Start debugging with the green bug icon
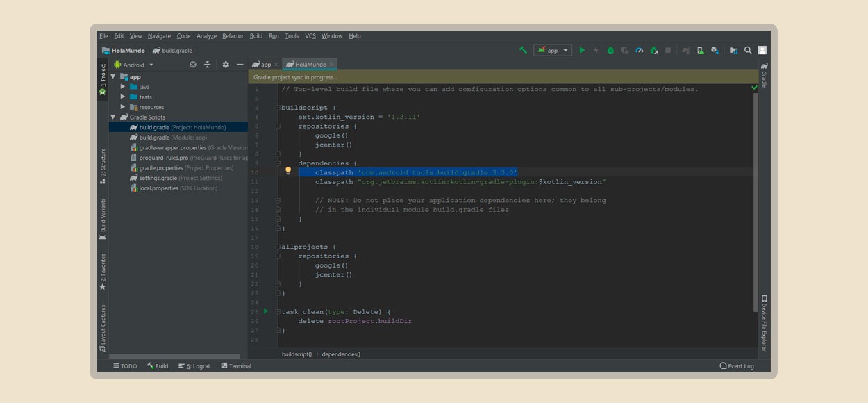Image resolution: width=868 pixels, height=403 pixels. 610,50
